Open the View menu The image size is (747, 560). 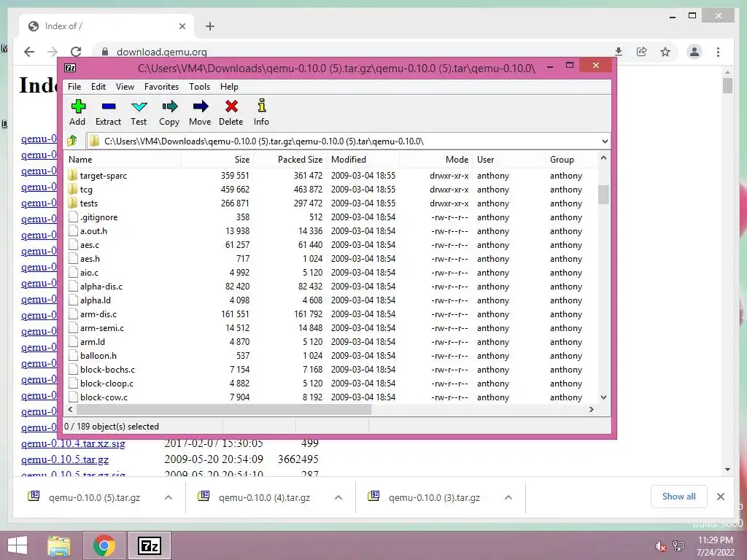125,87
